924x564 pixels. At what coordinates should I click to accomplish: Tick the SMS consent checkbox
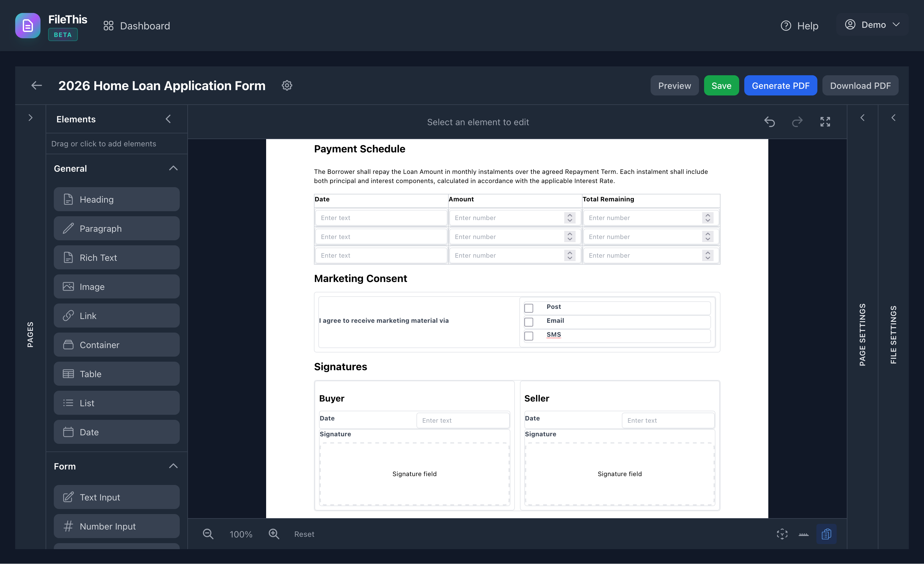coord(529,336)
